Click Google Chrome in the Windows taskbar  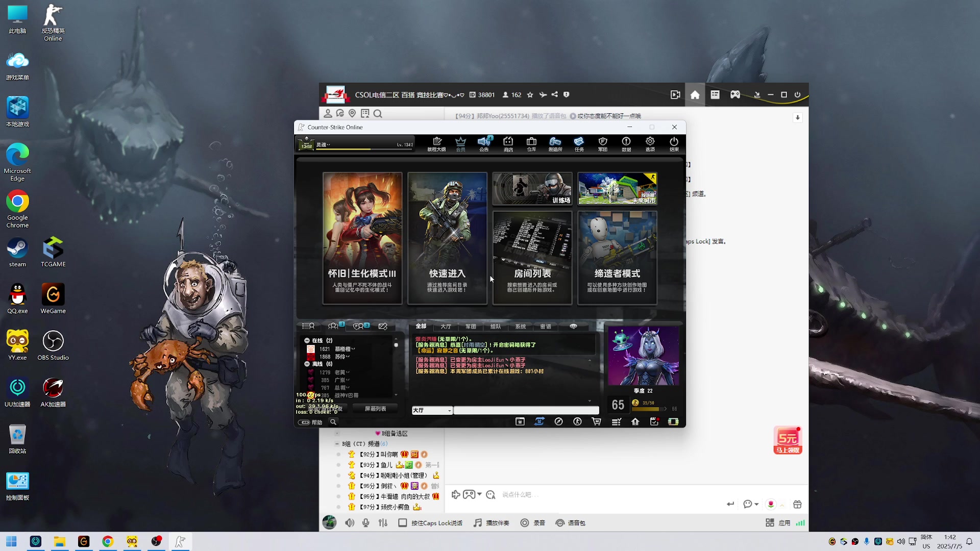(x=108, y=541)
